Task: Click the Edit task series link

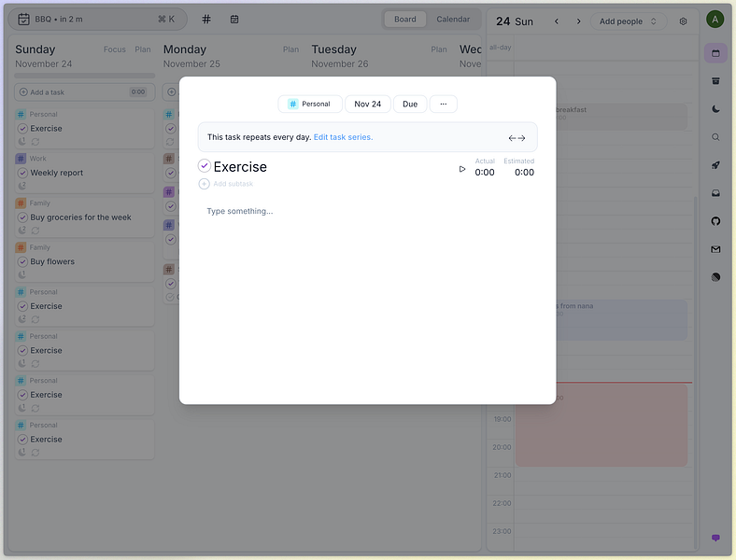Action: [x=343, y=137]
